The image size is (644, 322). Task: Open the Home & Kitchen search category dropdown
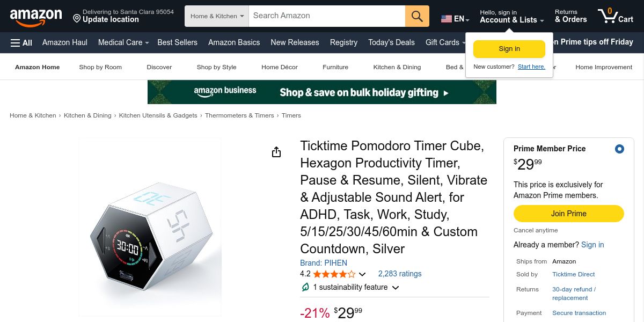pos(217,16)
